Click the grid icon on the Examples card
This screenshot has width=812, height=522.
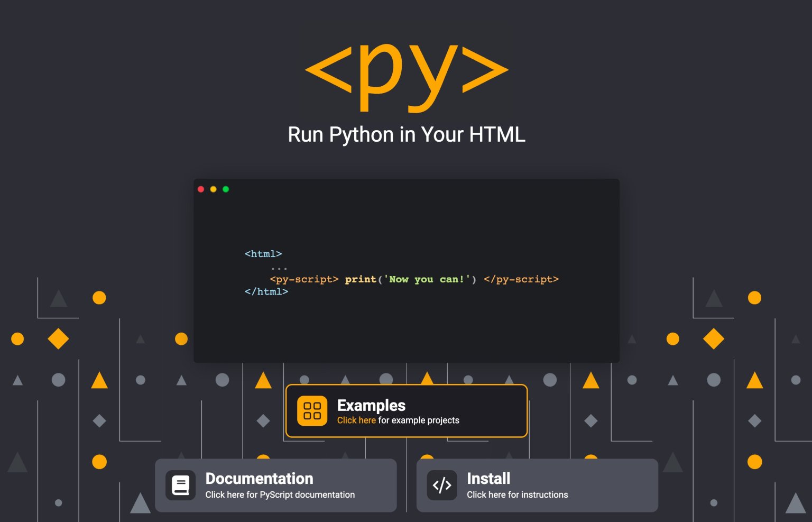(x=312, y=410)
